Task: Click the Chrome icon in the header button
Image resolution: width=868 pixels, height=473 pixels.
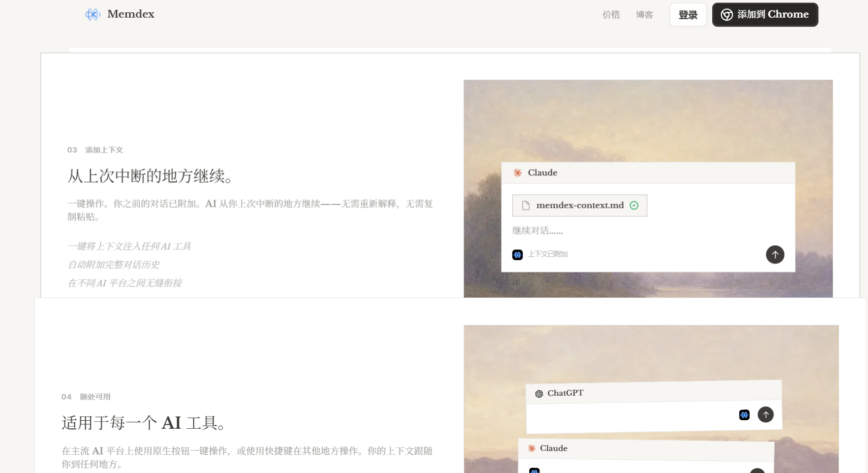Action: pos(727,15)
